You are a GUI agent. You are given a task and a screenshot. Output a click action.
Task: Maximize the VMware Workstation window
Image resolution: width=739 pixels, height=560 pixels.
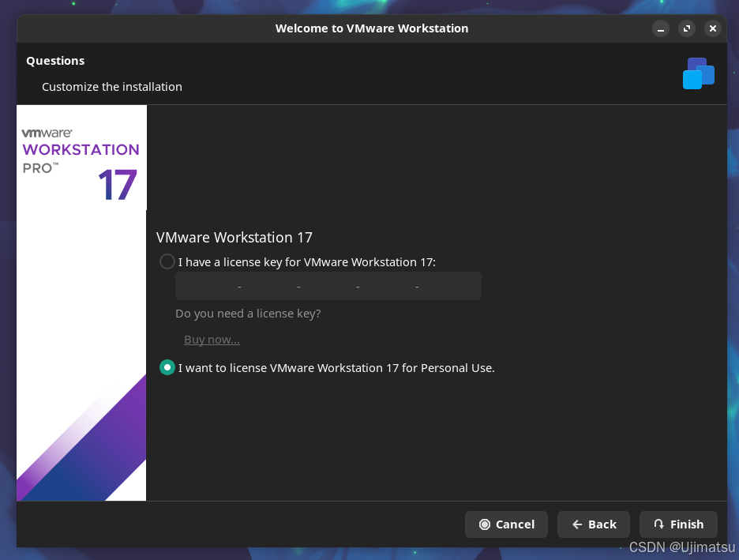pyautogui.click(x=687, y=28)
